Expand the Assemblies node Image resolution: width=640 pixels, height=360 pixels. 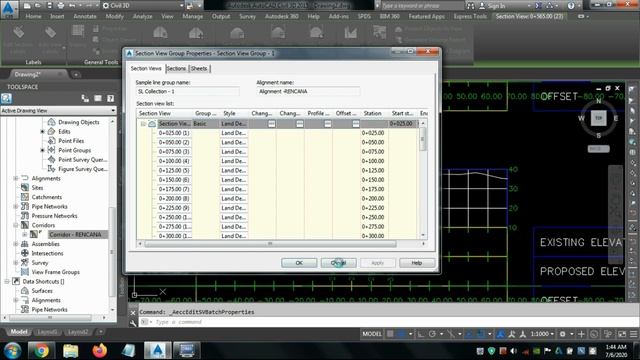[x=16, y=244]
